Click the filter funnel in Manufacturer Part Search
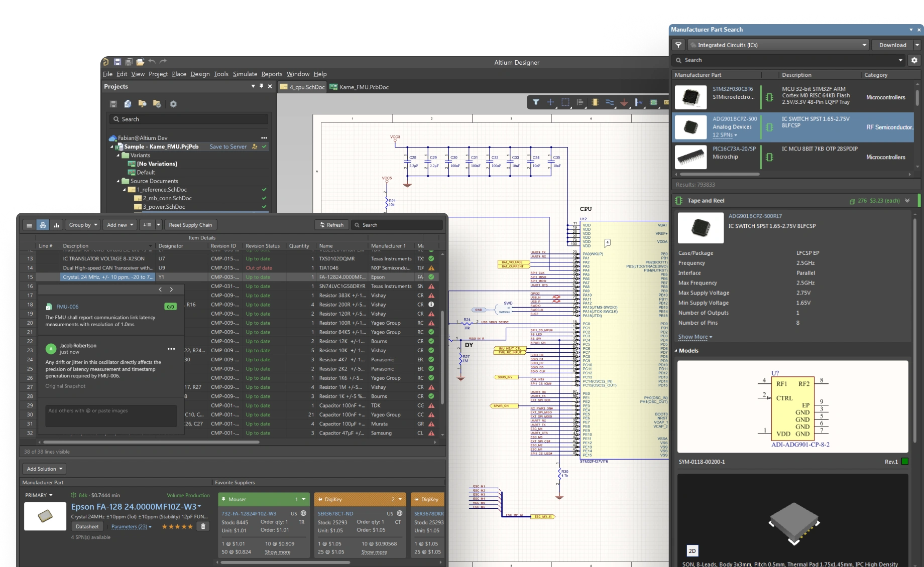924x567 pixels. [x=678, y=45]
